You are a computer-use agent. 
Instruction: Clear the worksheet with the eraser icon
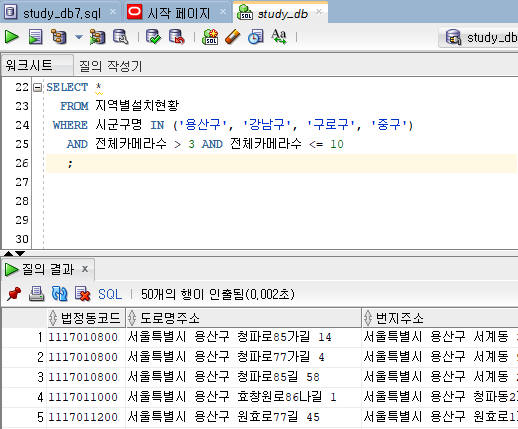click(x=233, y=37)
